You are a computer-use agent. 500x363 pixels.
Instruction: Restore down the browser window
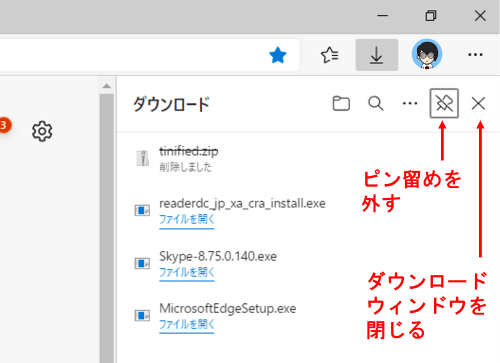point(431,16)
